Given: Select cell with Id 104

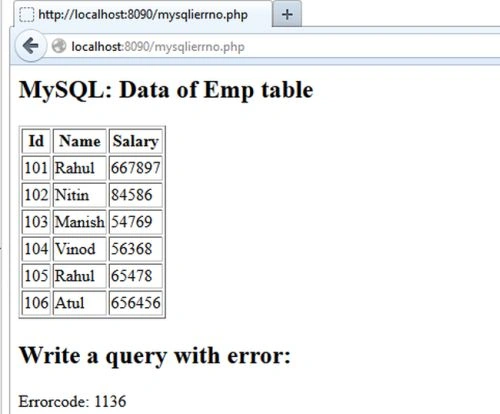Looking at the screenshot, I should coord(36,249).
